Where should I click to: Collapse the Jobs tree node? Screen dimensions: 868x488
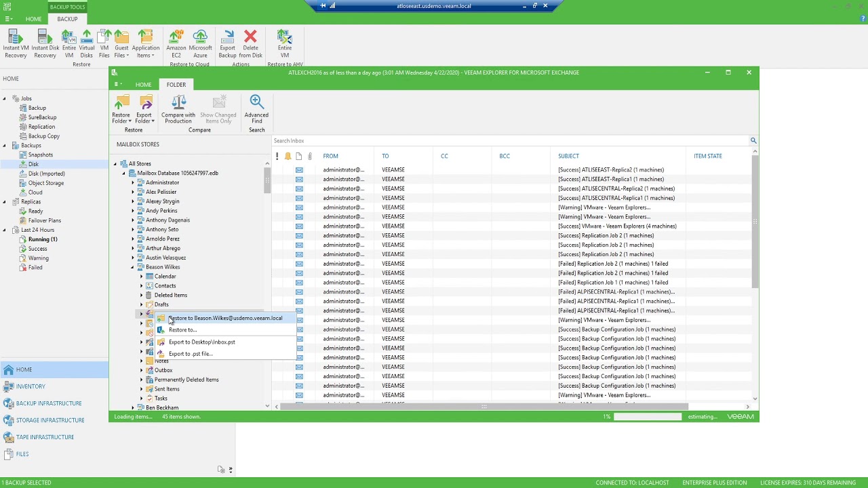pyautogui.click(x=5, y=98)
